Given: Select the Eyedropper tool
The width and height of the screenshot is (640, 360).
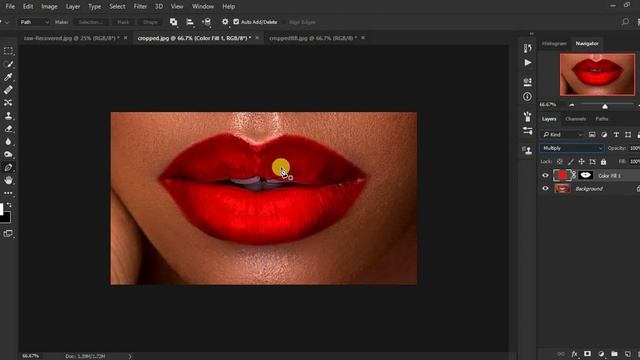Looking at the screenshot, I should point(8,77).
